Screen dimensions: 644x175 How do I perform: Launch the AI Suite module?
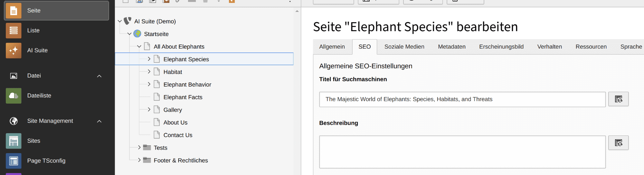tap(37, 51)
